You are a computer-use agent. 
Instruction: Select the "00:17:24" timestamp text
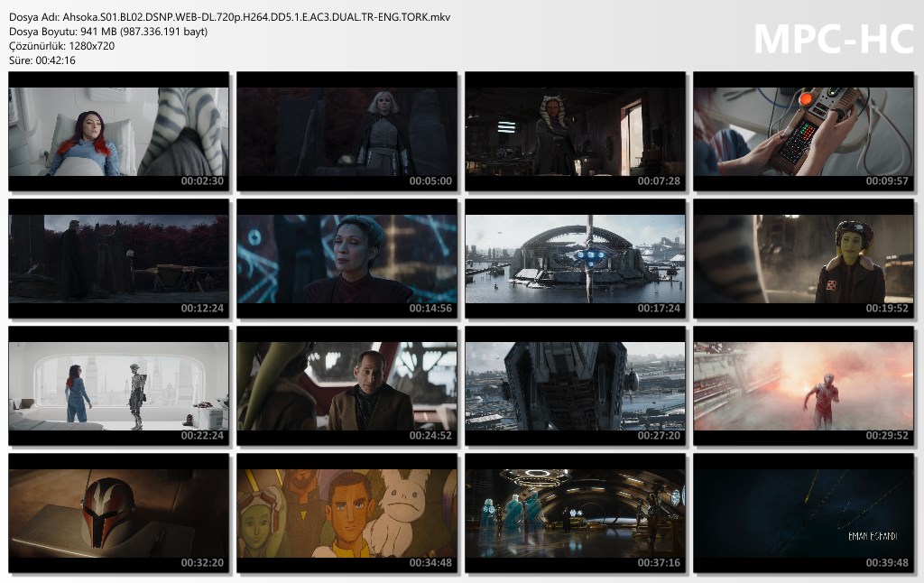659,309
